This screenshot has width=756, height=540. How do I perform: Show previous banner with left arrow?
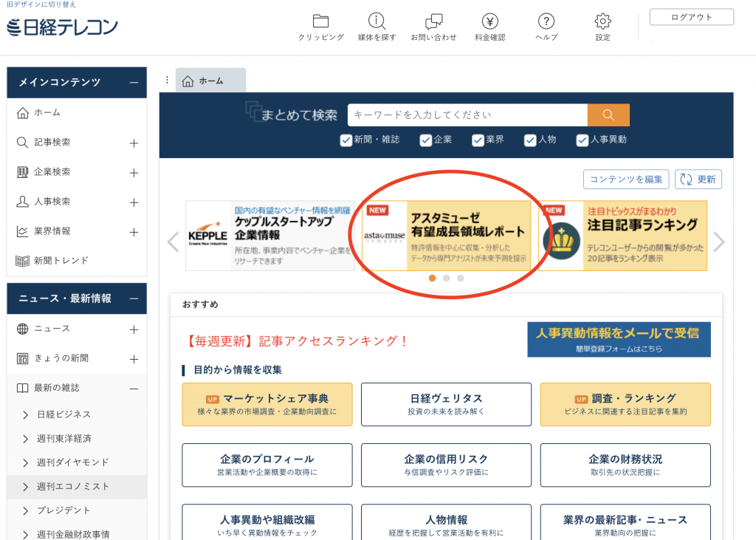coord(173,242)
